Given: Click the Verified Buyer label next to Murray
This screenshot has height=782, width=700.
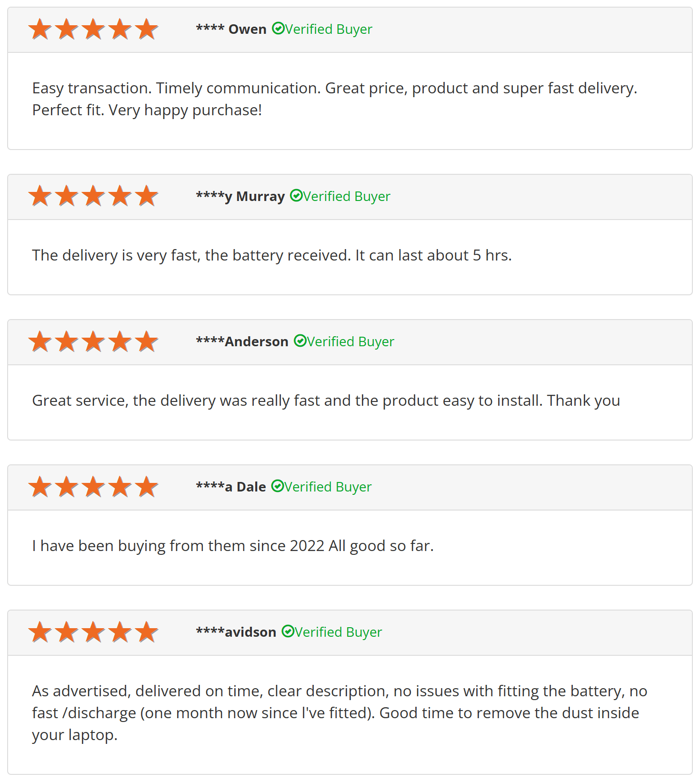Looking at the screenshot, I should click(347, 196).
